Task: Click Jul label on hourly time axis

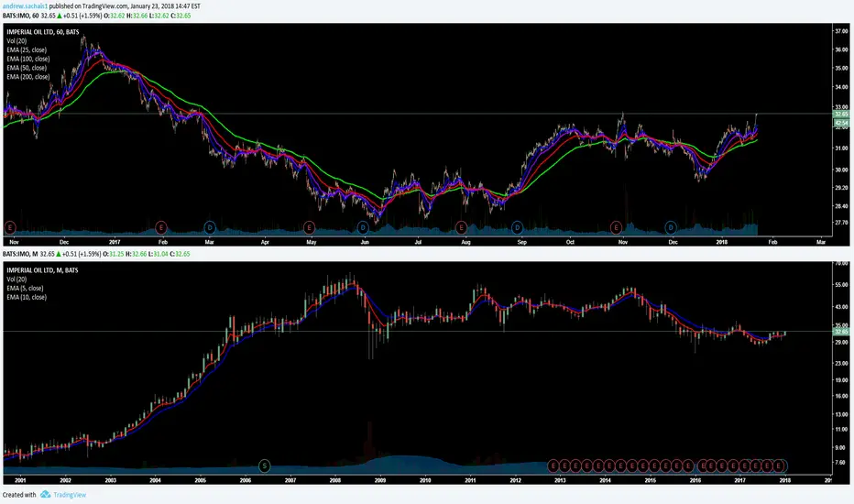Action: pyautogui.click(x=418, y=242)
